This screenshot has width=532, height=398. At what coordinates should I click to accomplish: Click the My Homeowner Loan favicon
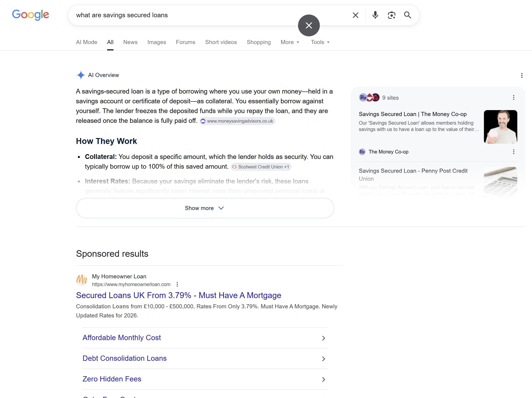(x=82, y=280)
